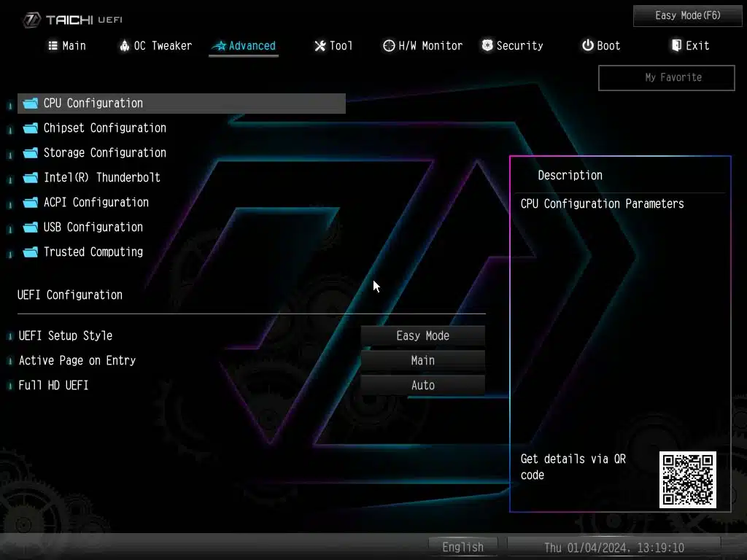Screen dimensions: 747x560
Task: Open the My Favorite button
Action: pos(666,77)
